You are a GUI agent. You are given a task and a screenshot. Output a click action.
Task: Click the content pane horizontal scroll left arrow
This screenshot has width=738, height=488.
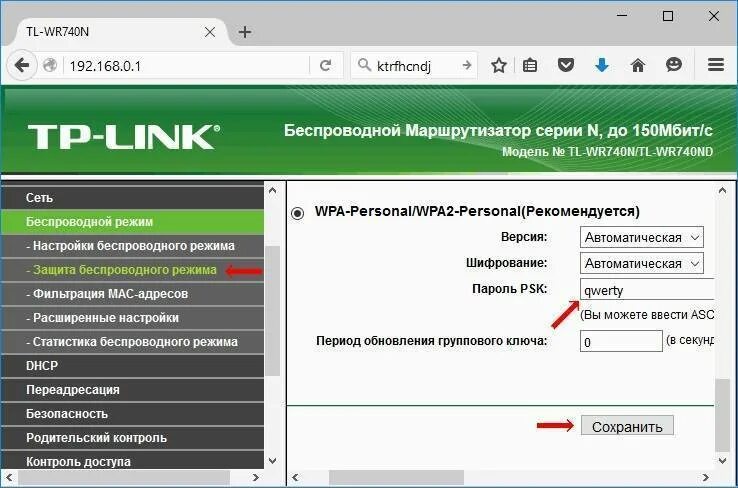(x=295, y=478)
